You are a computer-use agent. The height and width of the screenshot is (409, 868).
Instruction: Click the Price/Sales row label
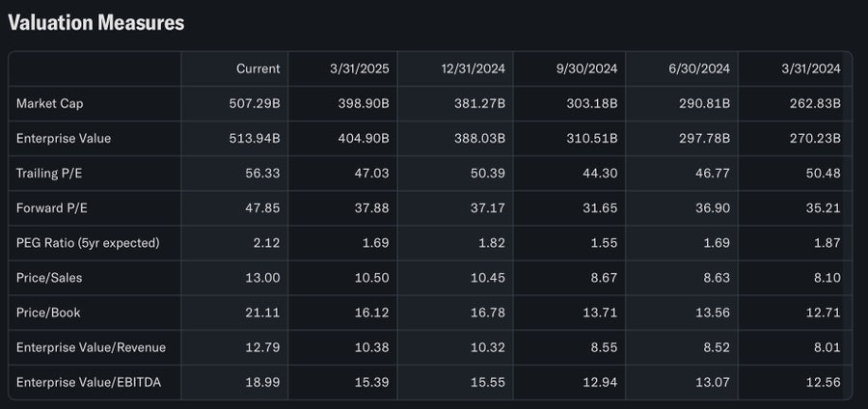(x=49, y=278)
